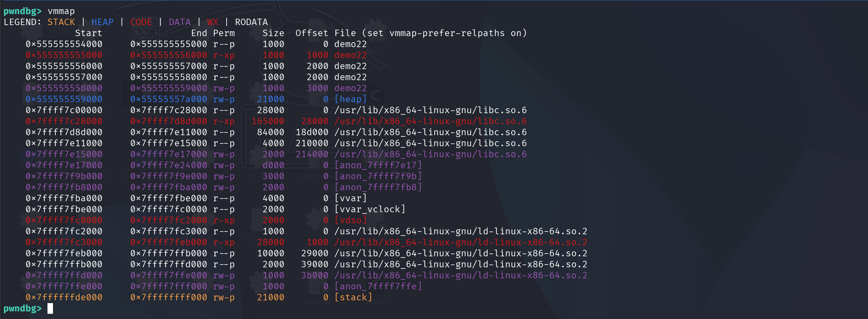Viewport: 868px width, 319px height.
Task: Select end address 0x55555557a000
Action: [168, 99]
